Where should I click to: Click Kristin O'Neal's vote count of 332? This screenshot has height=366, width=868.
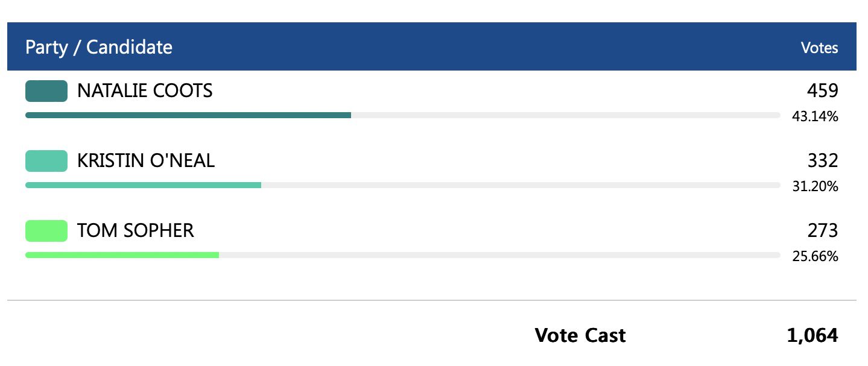[x=822, y=161]
